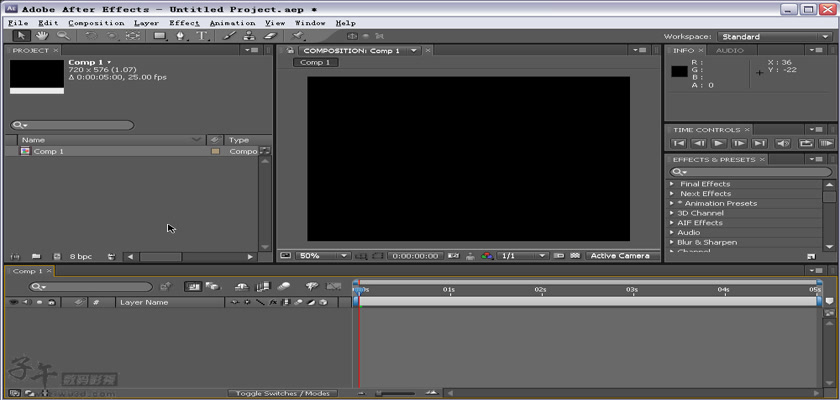Viewport: 840px width, 400px height.
Task: Click the Take Snapshot camera icon
Action: pos(454,256)
